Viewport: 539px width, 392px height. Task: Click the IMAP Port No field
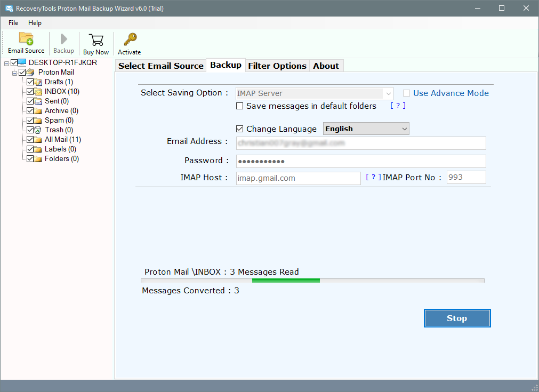click(x=466, y=178)
